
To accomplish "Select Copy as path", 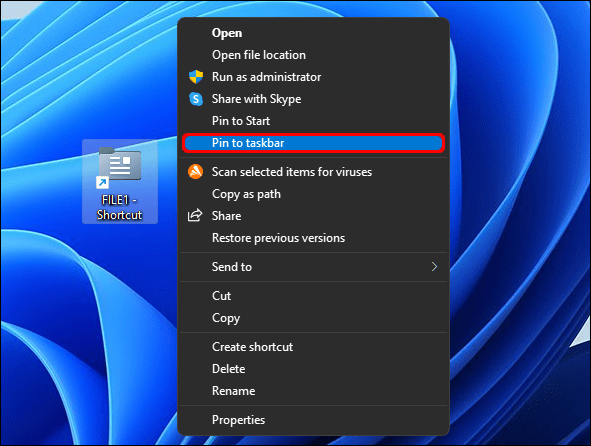I will coord(247,194).
